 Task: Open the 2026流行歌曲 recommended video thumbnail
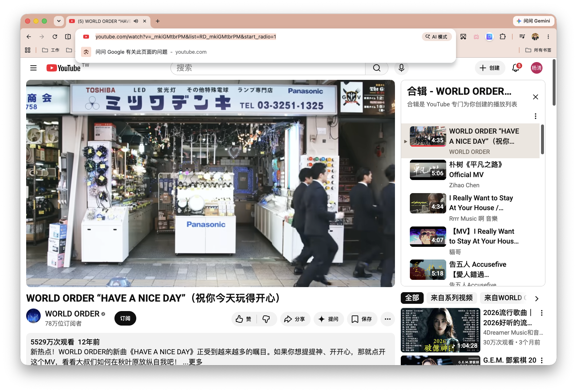pyautogui.click(x=440, y=330)
